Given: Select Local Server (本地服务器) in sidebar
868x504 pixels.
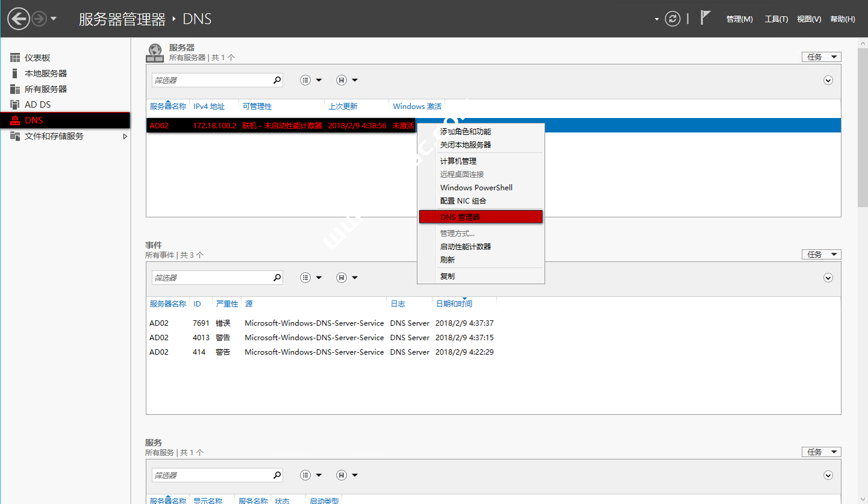Looking at the screenshot, I should tap(45, 73).
